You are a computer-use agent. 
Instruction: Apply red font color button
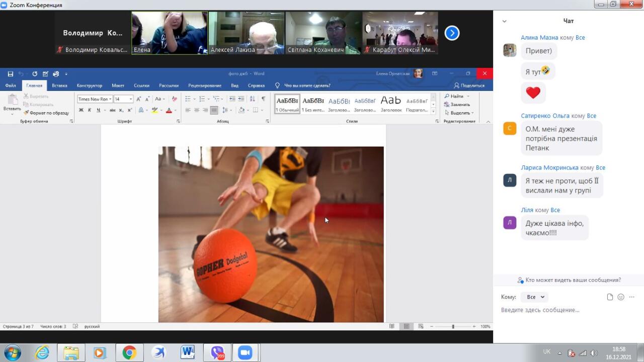pos(169,110)
